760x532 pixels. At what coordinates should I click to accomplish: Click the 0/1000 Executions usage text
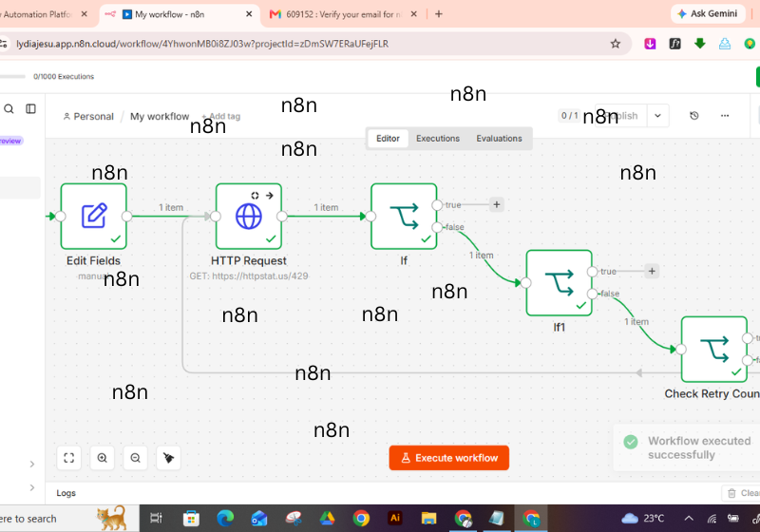point(64,77)
